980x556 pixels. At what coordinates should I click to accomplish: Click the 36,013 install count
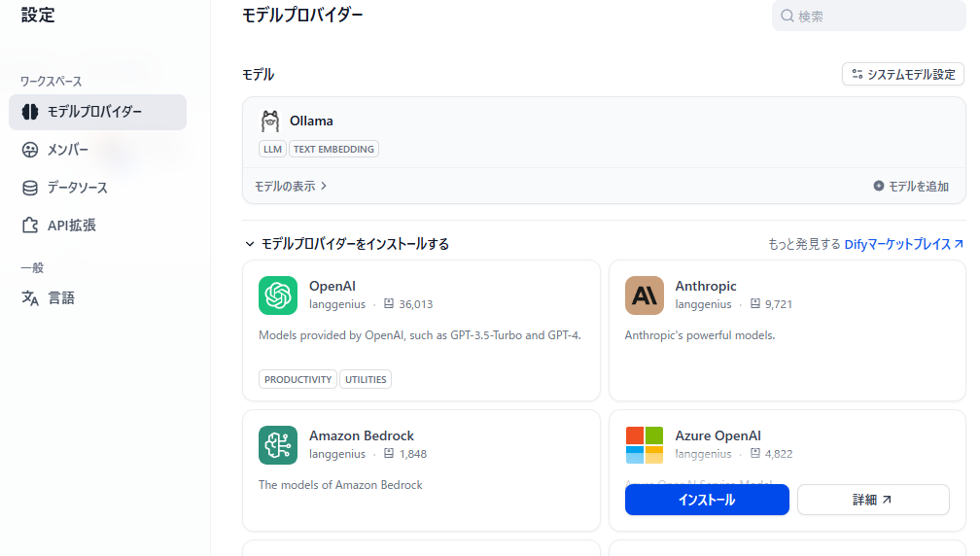[x=416, y=304]
